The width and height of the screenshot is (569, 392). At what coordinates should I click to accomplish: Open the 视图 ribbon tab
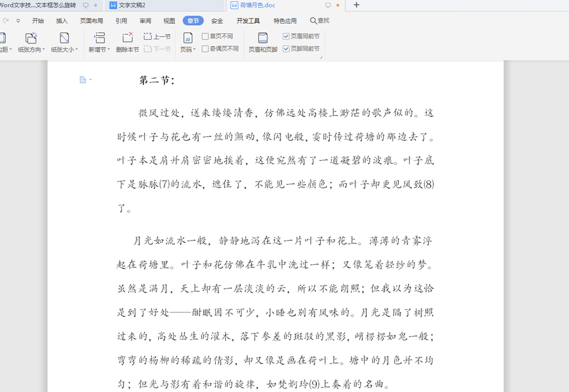[x=169, y=21]
